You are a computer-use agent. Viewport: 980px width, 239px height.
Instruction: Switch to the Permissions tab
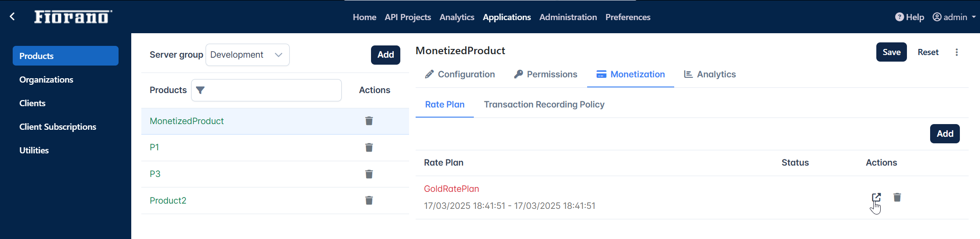pos(546,74)
